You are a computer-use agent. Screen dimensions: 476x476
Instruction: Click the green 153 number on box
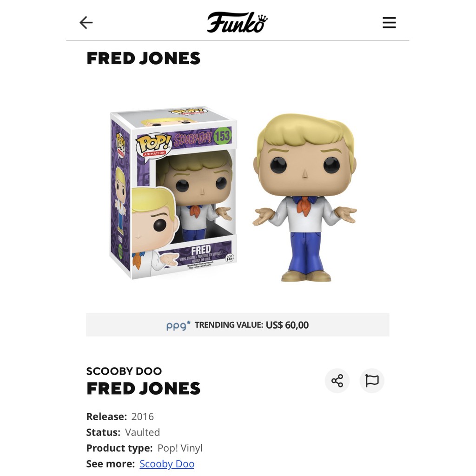point(222,136)
